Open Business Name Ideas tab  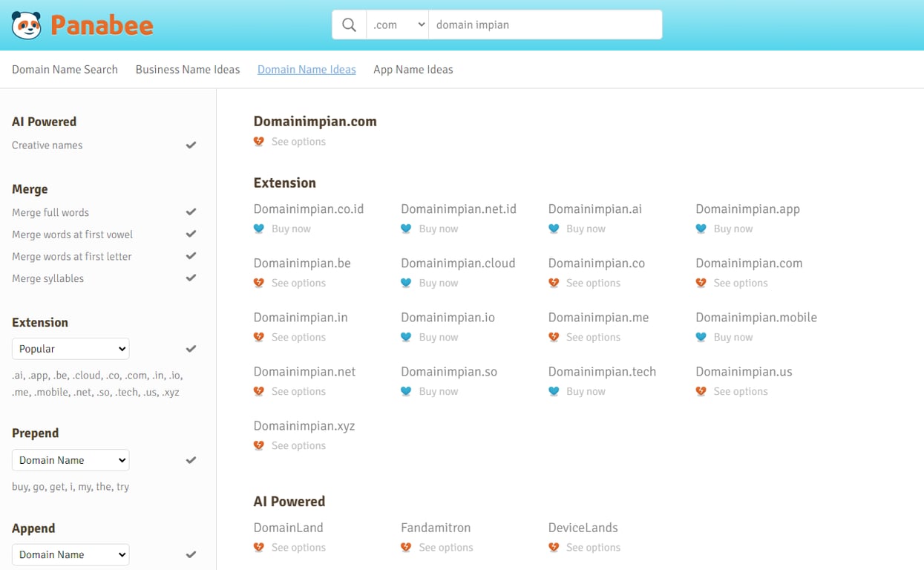(188, 70)
